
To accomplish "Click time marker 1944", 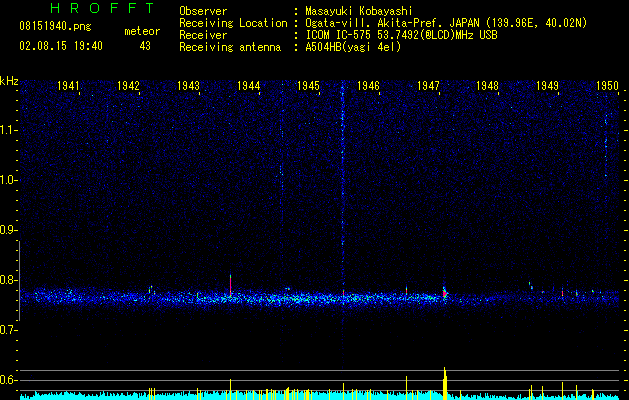I will coord(249,85).
